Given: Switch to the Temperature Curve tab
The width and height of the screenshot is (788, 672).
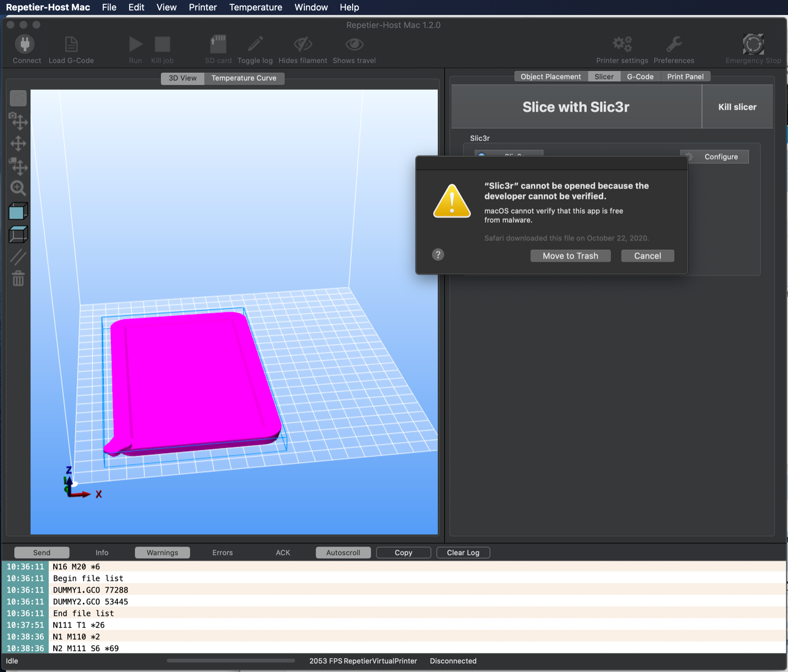Looking at the screenshot, I should (244, 78).
